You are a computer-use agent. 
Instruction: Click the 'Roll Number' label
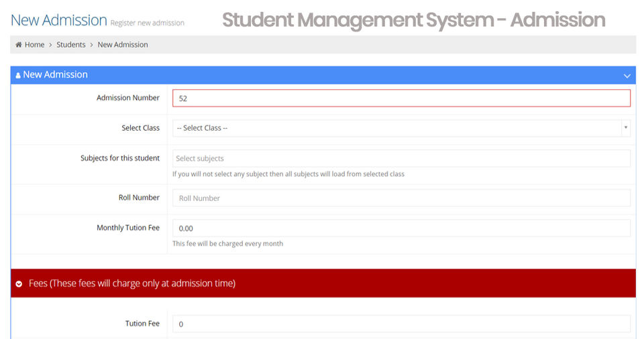click(139, 198)
